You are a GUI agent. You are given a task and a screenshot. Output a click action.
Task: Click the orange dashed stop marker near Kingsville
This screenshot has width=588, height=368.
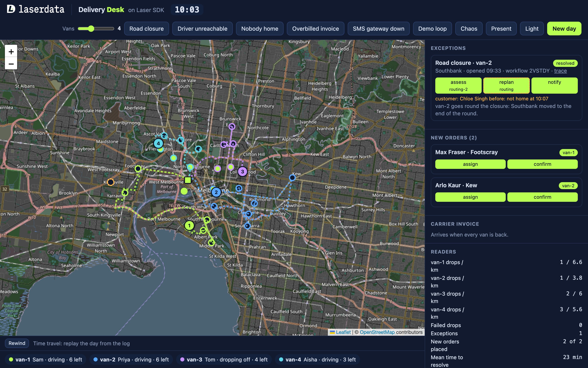(111, 182)
